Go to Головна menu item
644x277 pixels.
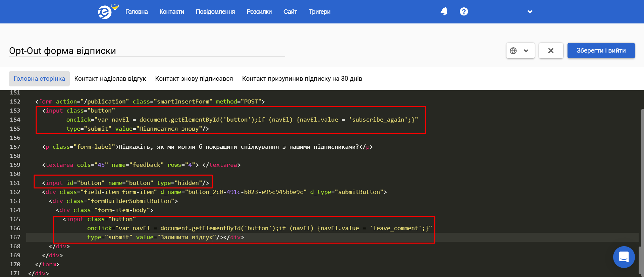(137, 12)
